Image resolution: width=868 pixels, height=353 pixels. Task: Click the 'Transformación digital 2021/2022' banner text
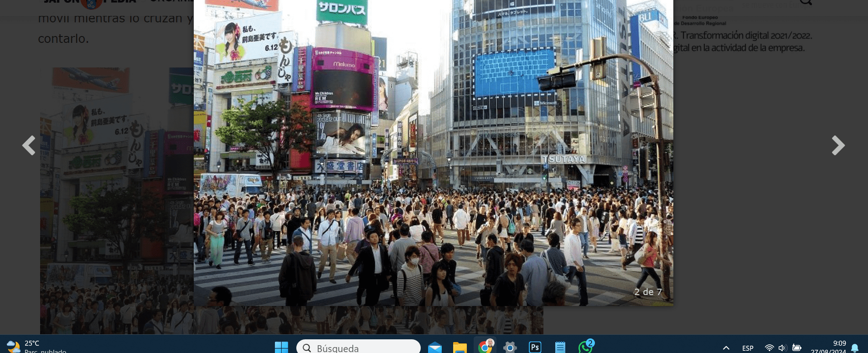(746, 35)
